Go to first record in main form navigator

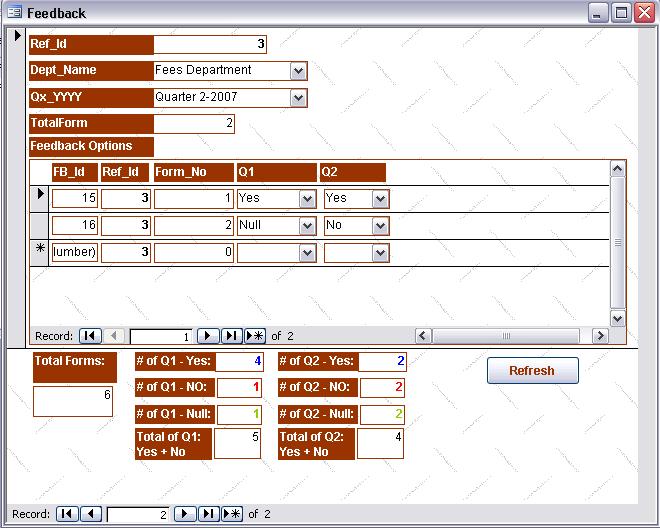tap(67, 514)
